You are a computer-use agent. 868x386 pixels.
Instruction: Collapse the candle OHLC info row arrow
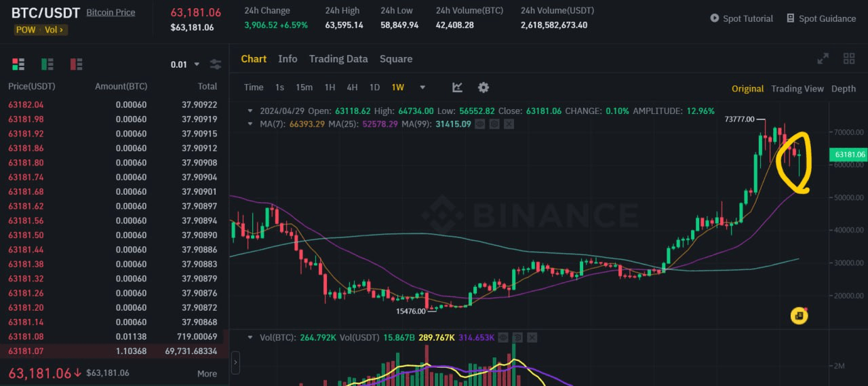(250, 111)
